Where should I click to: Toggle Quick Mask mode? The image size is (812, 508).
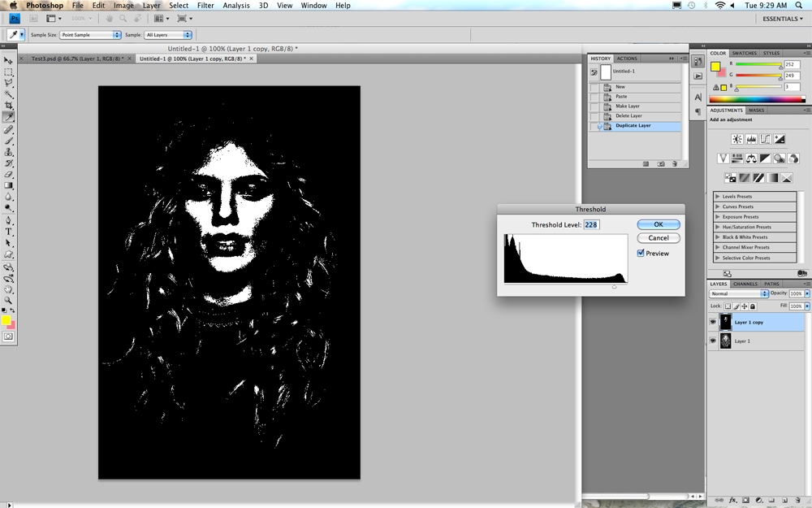click(8, 337)
